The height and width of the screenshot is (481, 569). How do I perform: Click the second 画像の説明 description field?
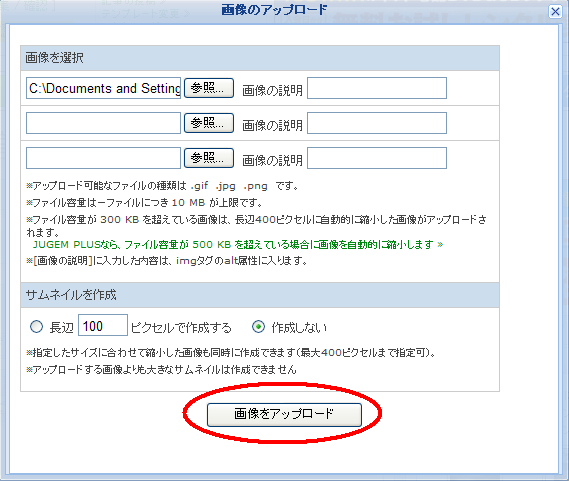point(377,123)
